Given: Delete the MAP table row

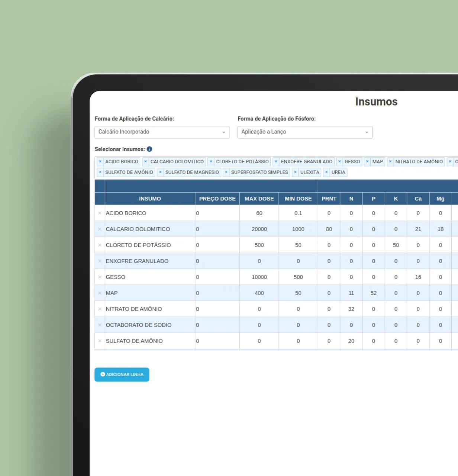Looking at the screenshot, I should 100,293.
